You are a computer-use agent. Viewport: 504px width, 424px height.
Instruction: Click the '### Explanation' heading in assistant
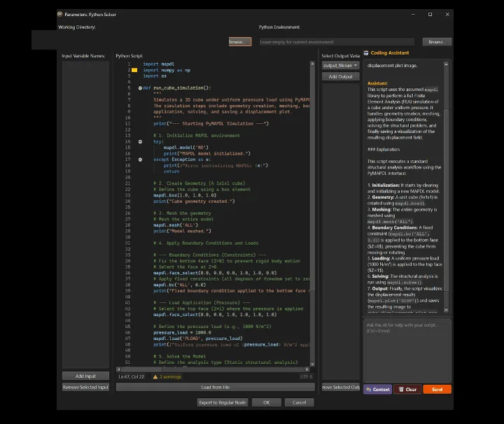tap(384, 149)
